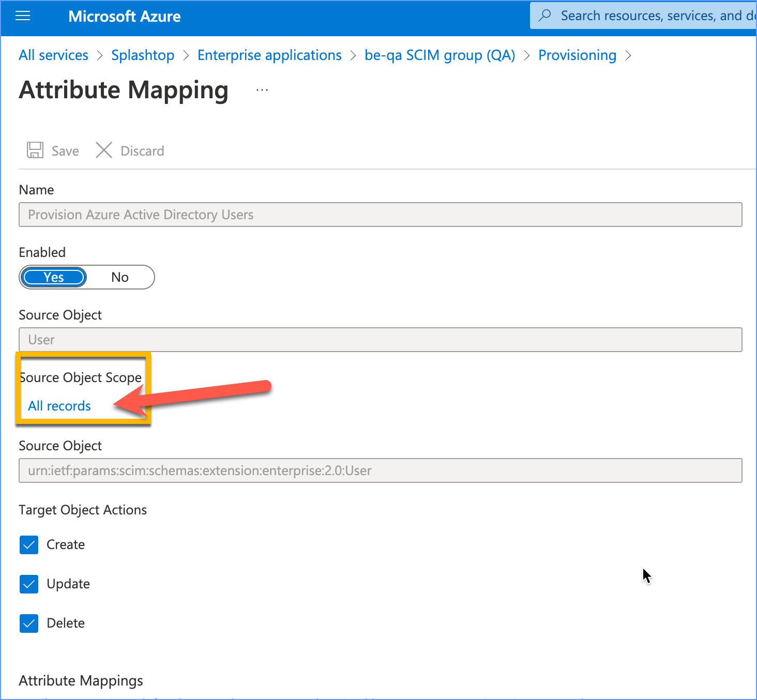The height and width of the screenshot is (700, 757).
Task: Click the Discard X icon
Action: point(104,150)
